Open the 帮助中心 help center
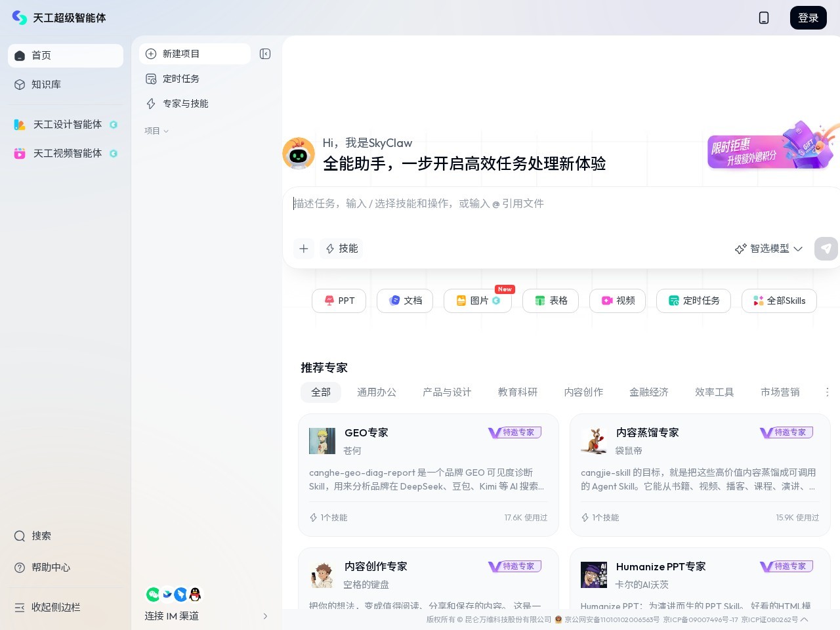840x630 pixels. 66,568
